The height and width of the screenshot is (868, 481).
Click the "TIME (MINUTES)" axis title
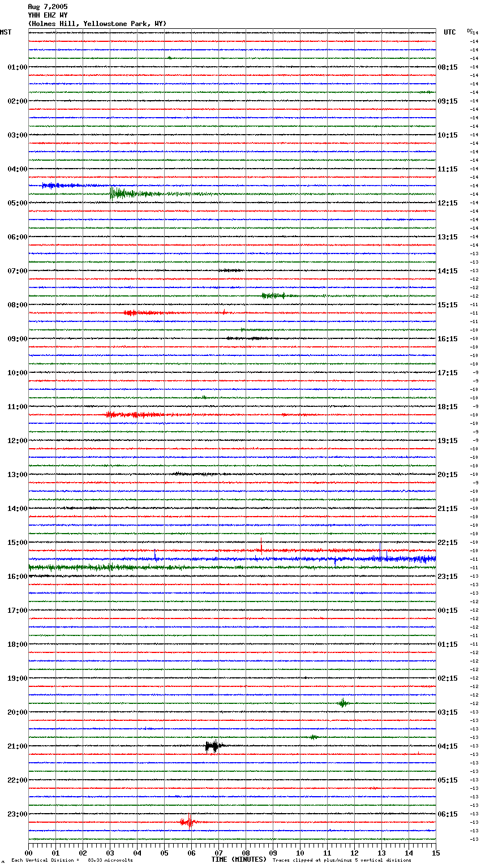(x=239, y=860)
